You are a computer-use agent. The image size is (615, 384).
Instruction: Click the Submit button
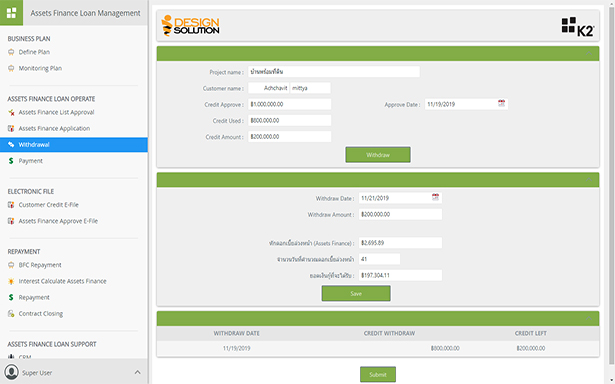[378, 375]
